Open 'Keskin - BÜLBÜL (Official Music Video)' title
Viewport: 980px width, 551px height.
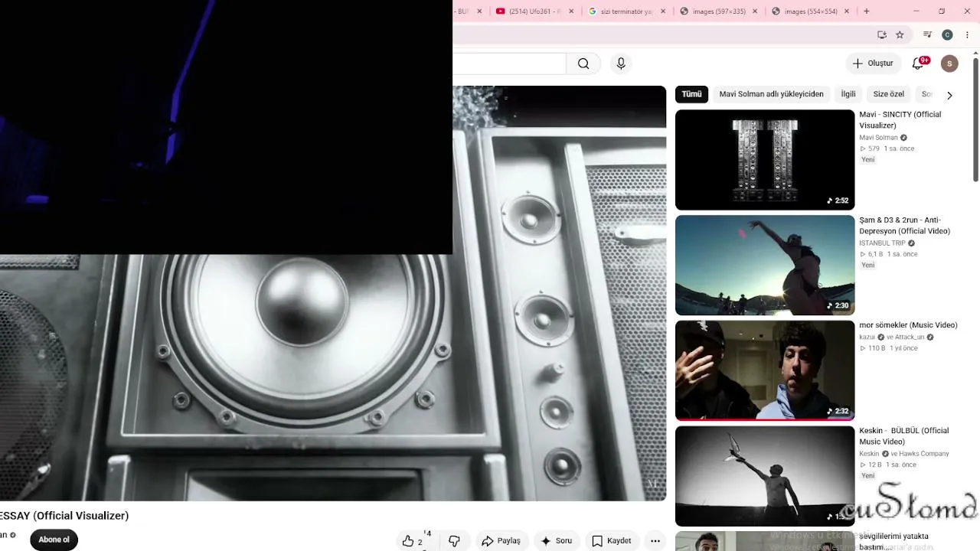point(903,436)
